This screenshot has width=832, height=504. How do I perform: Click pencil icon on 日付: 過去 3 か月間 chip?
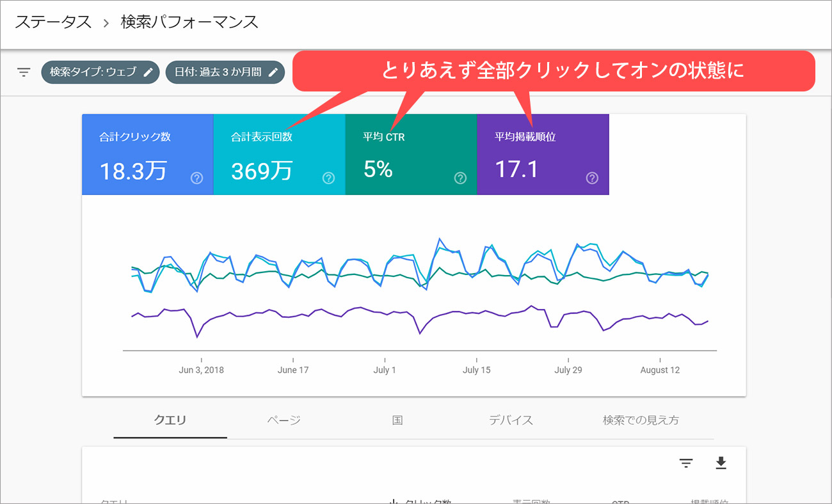coord(273,72)
